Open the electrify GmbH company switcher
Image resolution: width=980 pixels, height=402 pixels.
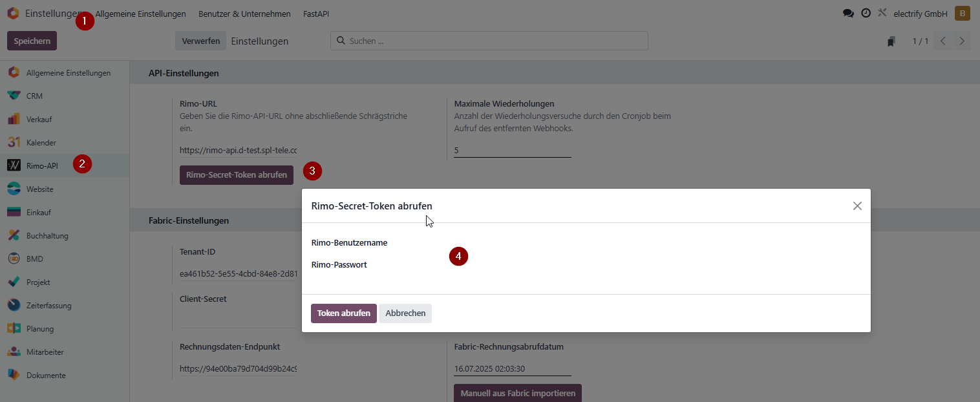coord(921,14)
